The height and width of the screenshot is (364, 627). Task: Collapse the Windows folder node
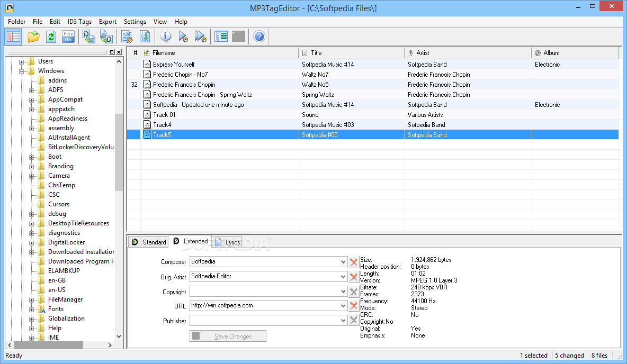pyautogui.click(x=22, y=71)
